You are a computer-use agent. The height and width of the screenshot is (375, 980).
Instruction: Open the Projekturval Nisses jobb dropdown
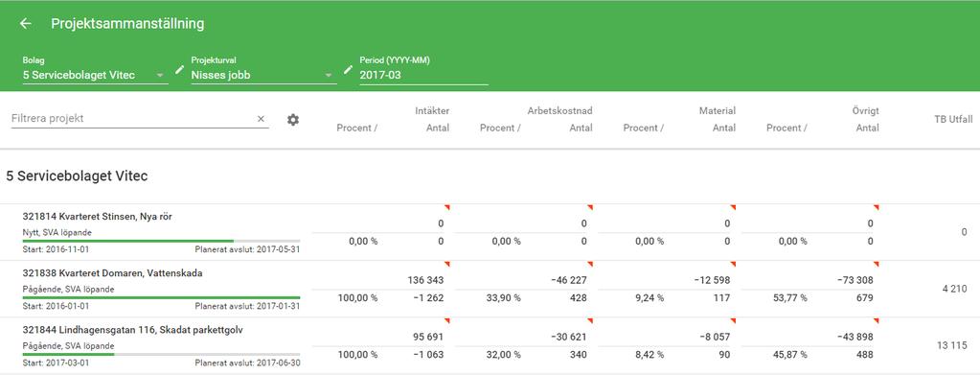tap(263, 76)
